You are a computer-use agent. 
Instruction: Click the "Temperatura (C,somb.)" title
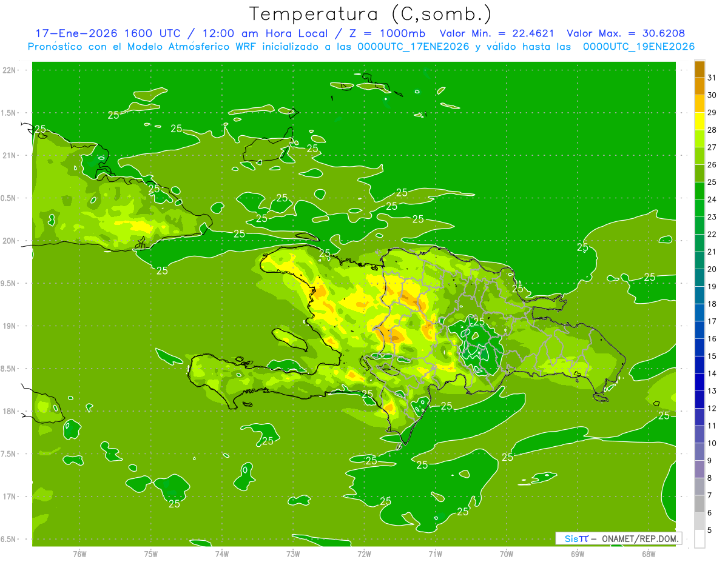click(x=370, y=14)
